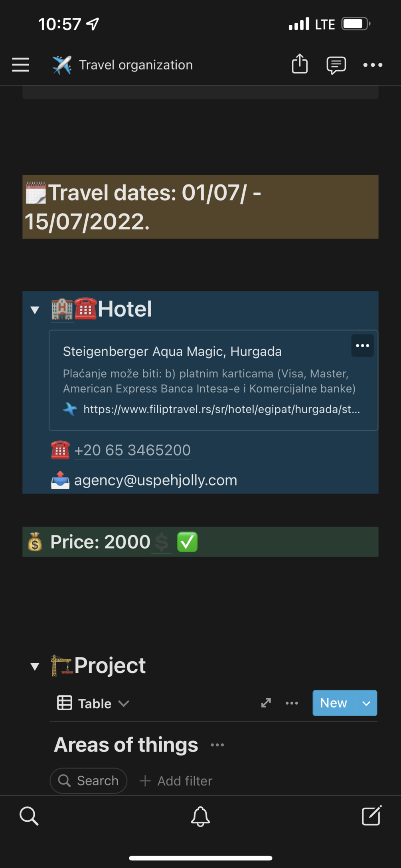Open the filiptravel.rs hotel link
The height and width of the screenshot is (868, 401).
[221, 409]
